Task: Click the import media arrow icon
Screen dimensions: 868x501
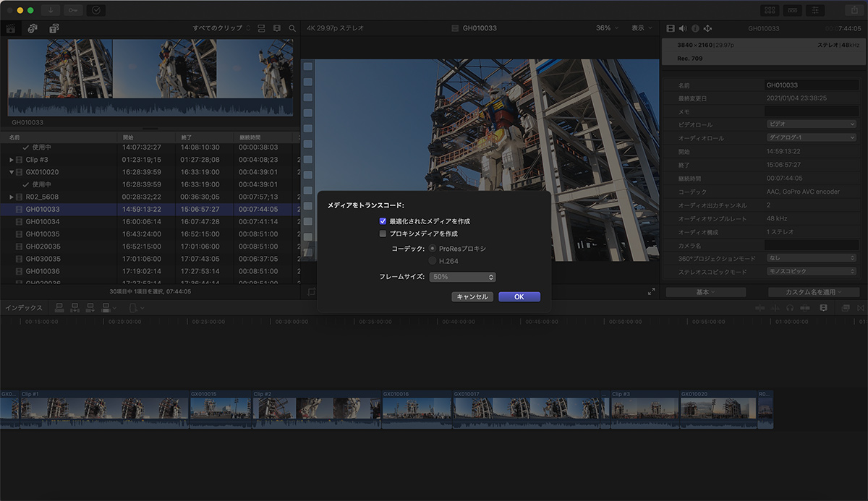Action: coord(51,10)
